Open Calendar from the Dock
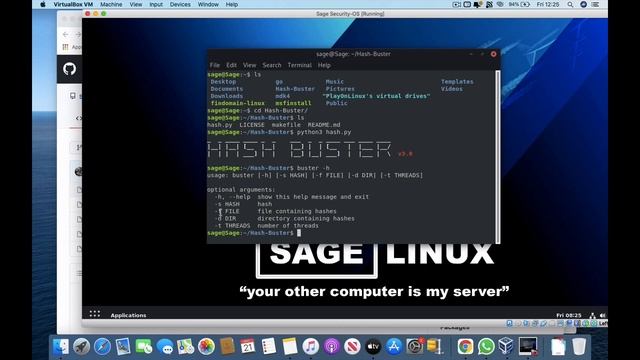 coord(248,347)
